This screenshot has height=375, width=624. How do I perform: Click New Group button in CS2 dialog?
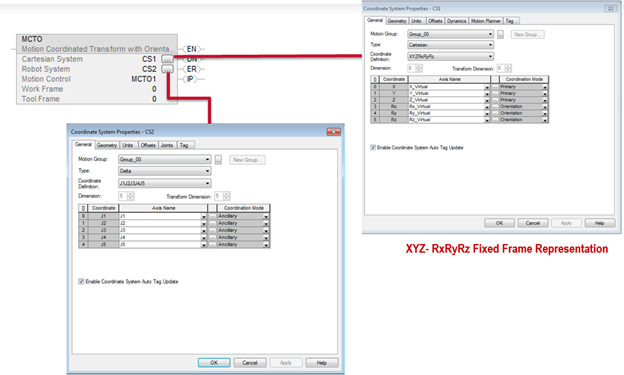point(247,160)
